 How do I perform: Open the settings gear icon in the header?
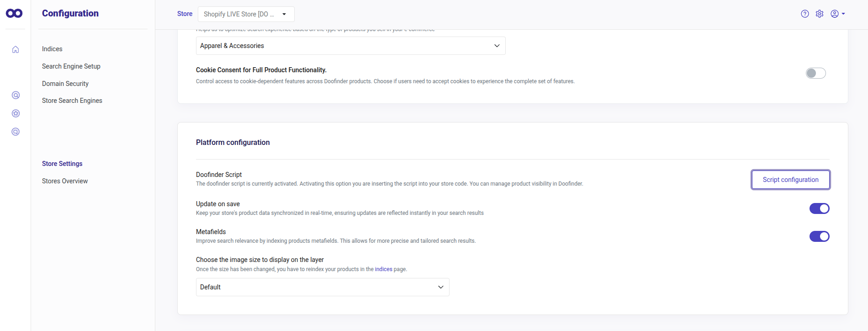click(x=820, y=14)
